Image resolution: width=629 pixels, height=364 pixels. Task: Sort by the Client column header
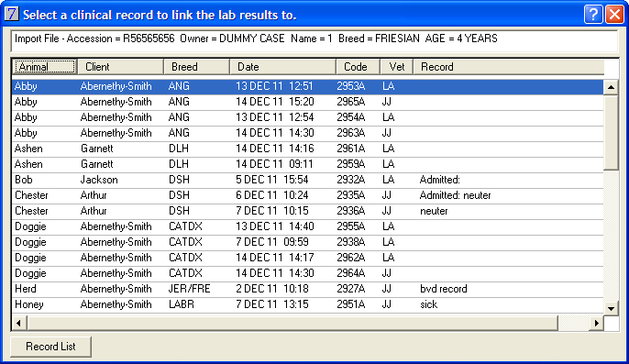point(120,67)
